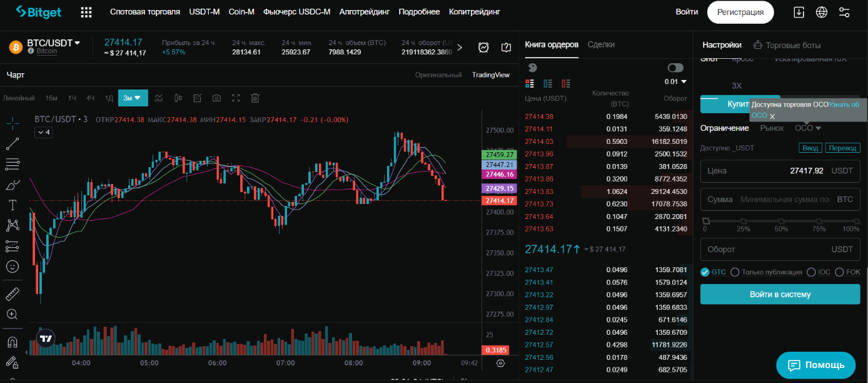Click the Регистрация button
This screenshot has height=383, width=868.
point(740,12)
